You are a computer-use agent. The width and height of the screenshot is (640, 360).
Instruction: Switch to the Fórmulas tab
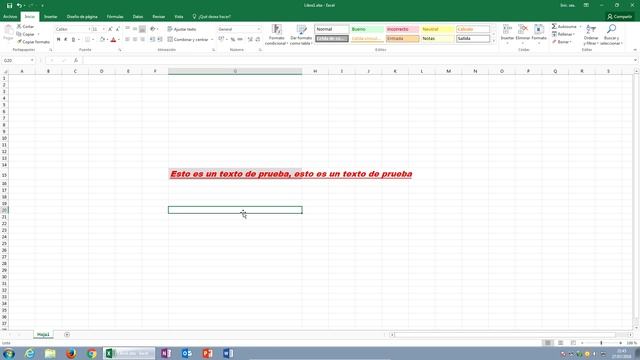[115, 17]
